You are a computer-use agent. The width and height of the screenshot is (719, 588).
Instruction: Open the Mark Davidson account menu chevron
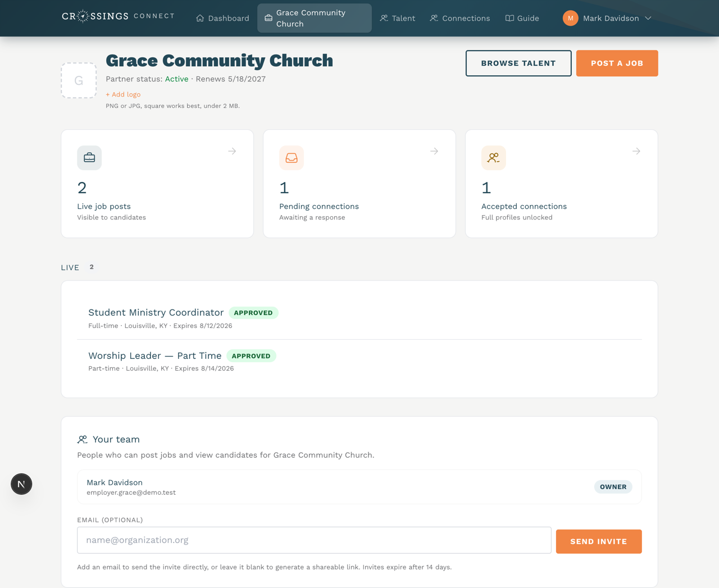point(648,18)
